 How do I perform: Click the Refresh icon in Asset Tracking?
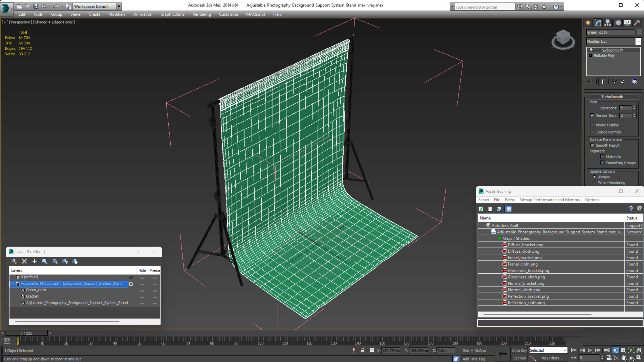(x=481, y=209)
